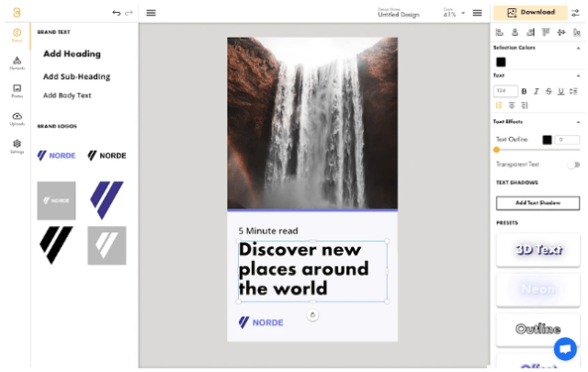This screenshot has height=372, width=588.
Task: Open the Uploads sidebar panel
Action: [x=17, y=118]
